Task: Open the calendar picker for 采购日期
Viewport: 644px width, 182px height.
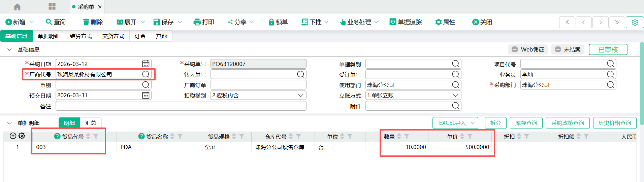Action: point(146,64)
